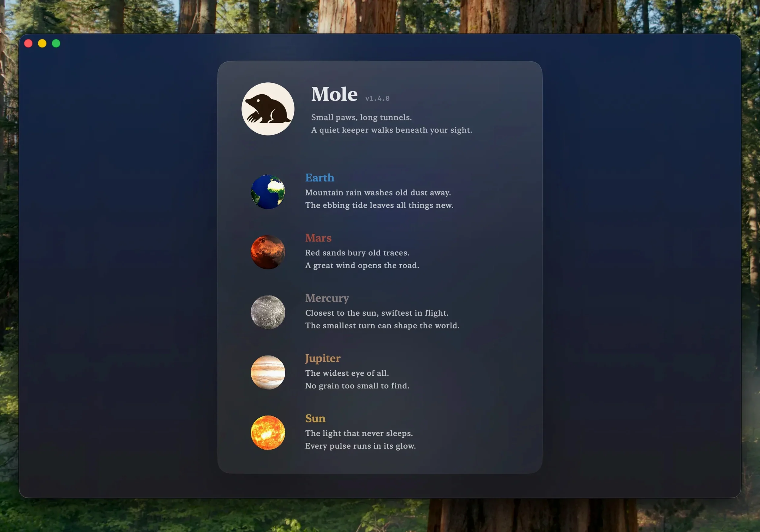Image resolution: width=760 pixels, height=532 pixels.
Task: Select the Mars planet icon
Action: coord(268,252)
